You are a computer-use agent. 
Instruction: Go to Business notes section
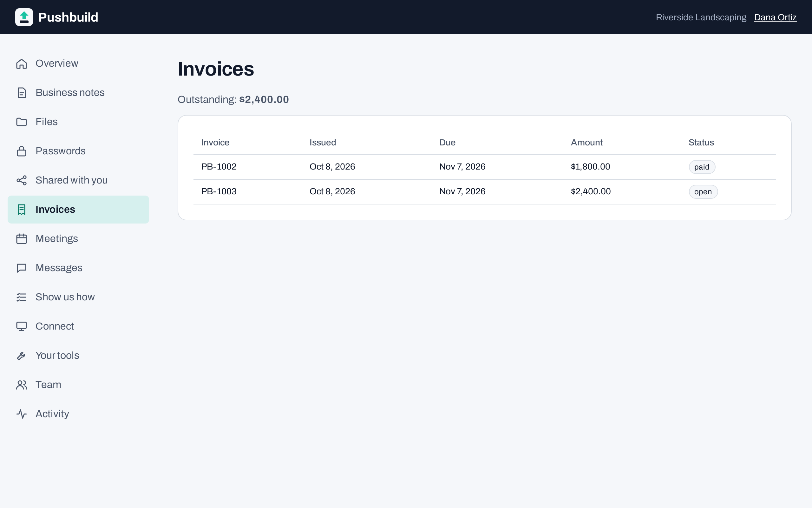[x=78, y=93]
